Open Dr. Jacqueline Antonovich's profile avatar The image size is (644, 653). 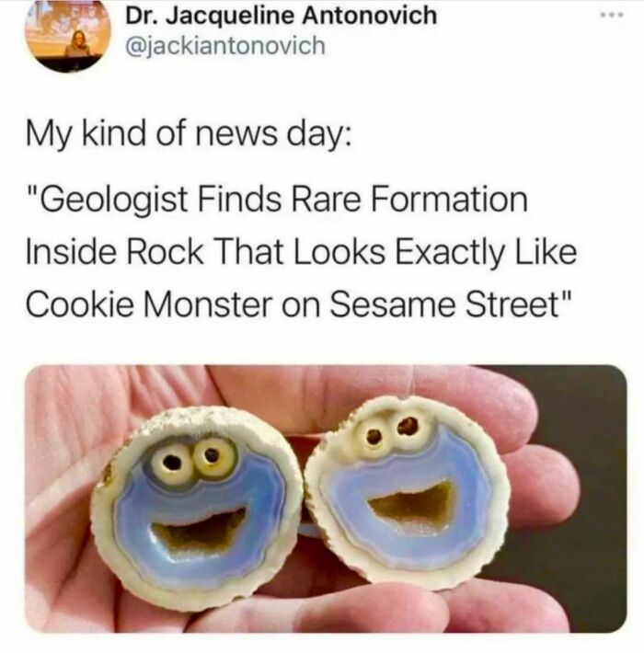pos(68,39)
